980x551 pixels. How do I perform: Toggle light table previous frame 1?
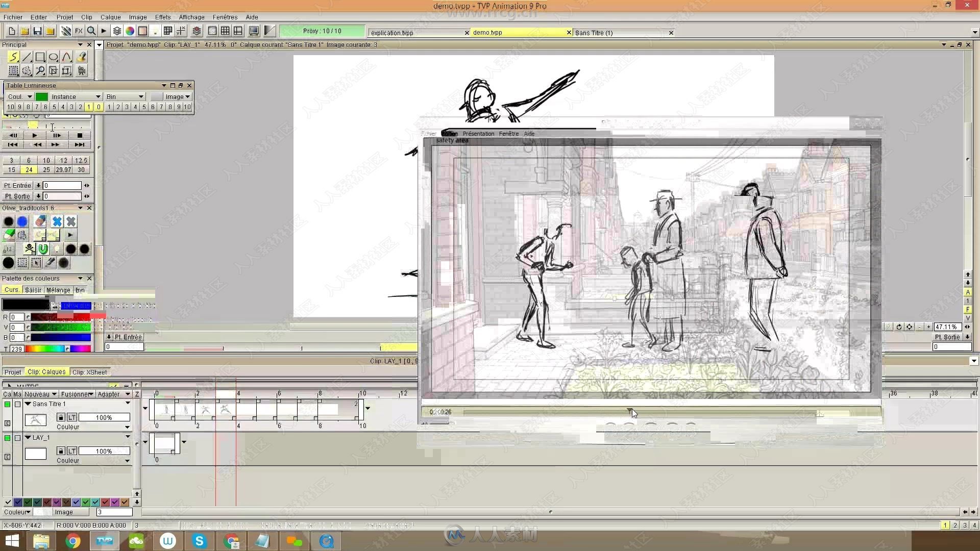click(x=89, y=107)
